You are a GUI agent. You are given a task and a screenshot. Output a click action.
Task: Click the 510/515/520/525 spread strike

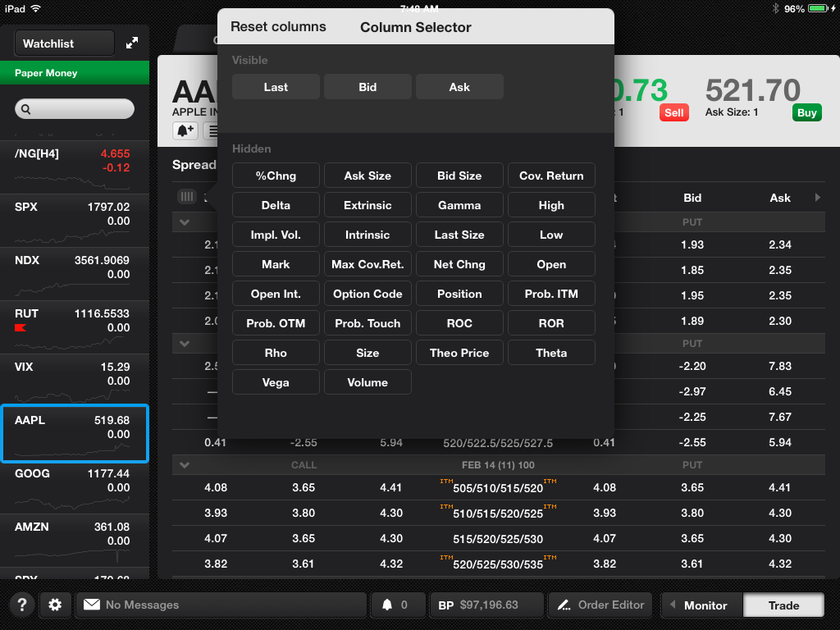click(498, 514)
